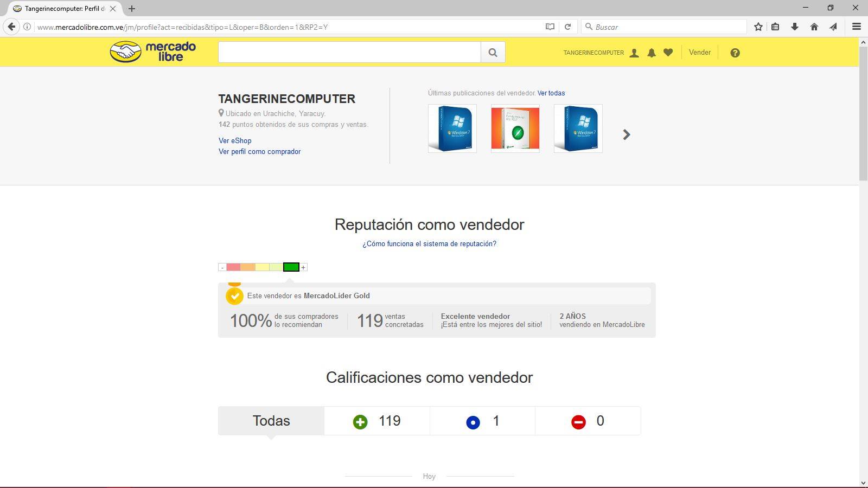The width and height of the screenshot is (868, 488).
Task: Click the MercadoLibre search field
Action: [349, 52]
